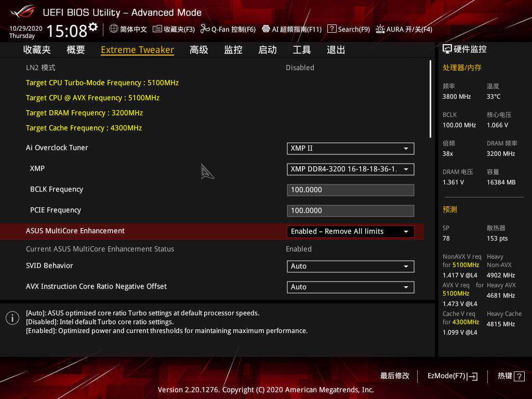Expand the XMP profile dropdown
The width and height of the screenshot is (532, 399).
pyautogui.click(x=350, y=169)
